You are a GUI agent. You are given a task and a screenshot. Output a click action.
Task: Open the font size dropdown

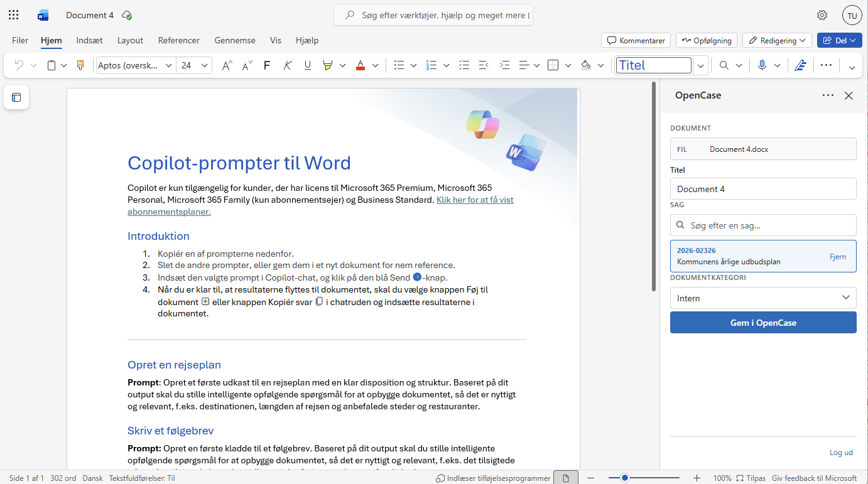click(x=204, y=65)
